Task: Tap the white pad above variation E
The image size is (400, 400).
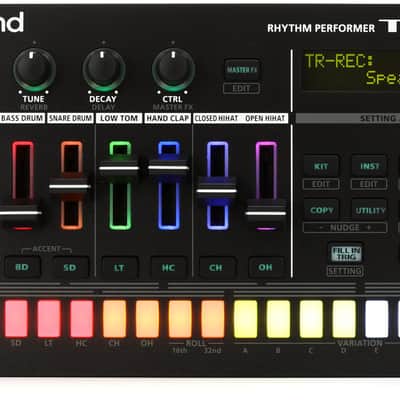Action: pos(377,318)
